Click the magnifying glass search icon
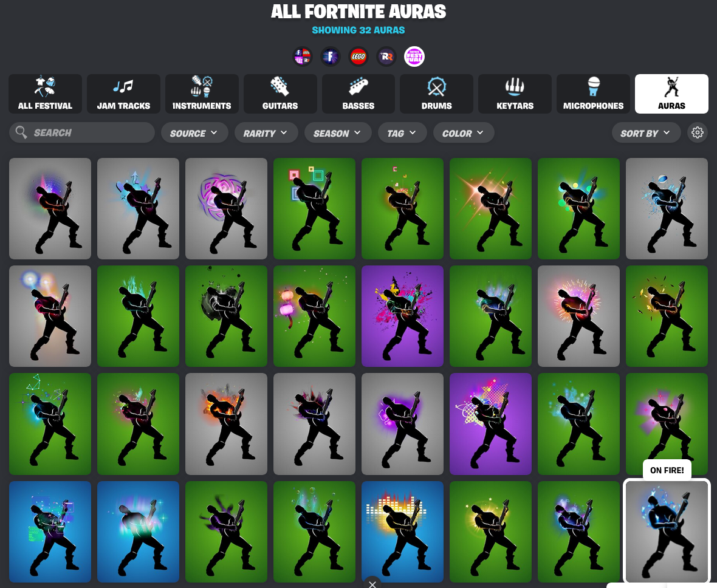This screenshot has width=717, height=588. [21, 132]
